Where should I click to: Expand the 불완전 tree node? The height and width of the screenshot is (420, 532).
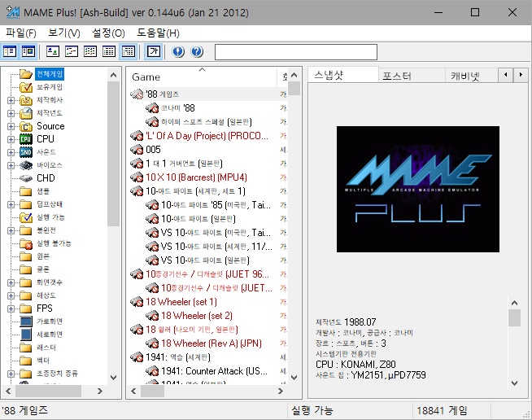11,230
